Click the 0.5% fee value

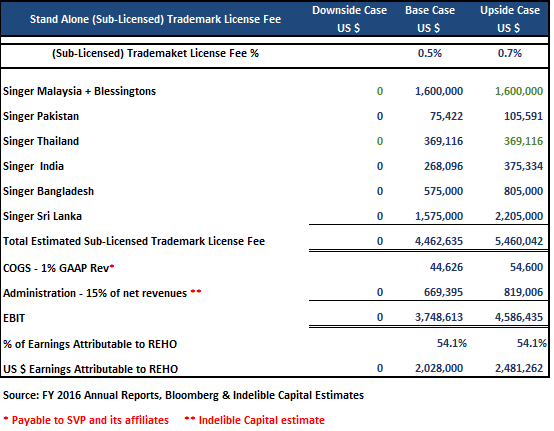[x=430, y=53]
